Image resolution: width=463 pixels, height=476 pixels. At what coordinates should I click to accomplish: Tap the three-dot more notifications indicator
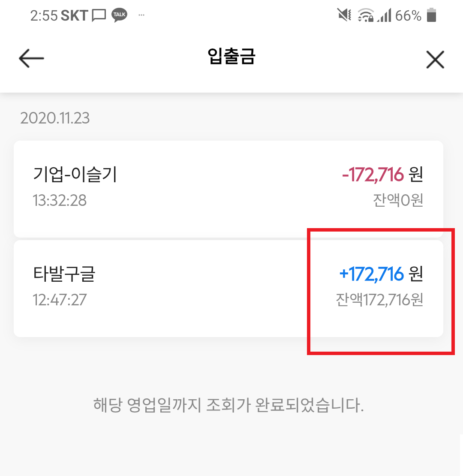141,15
